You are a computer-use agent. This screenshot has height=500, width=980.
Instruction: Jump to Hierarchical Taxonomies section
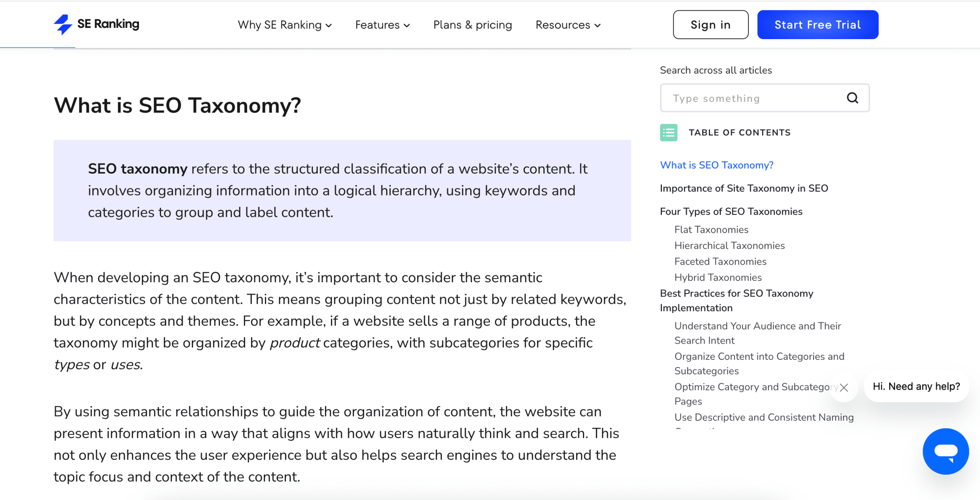(730, 246)
